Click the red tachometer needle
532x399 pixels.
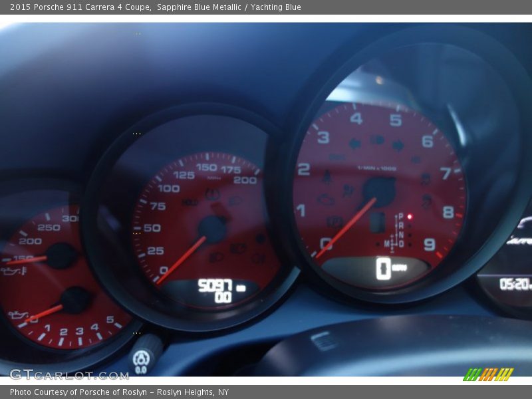(346, 228)
